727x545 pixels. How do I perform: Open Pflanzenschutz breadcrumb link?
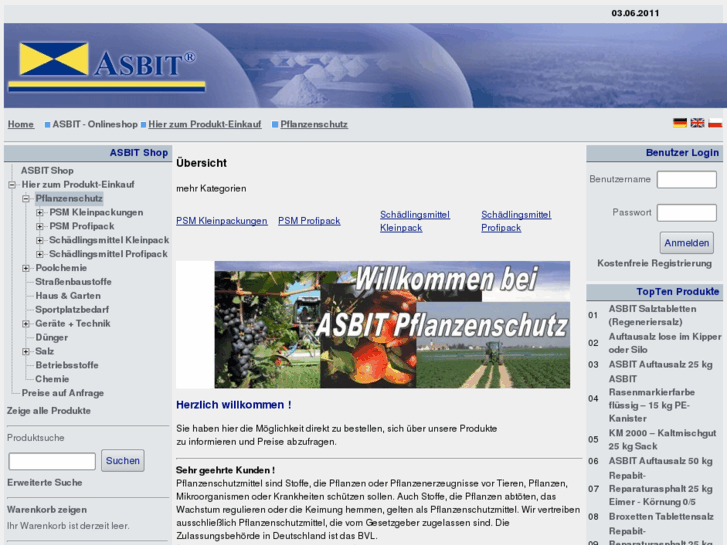(314, 124)
